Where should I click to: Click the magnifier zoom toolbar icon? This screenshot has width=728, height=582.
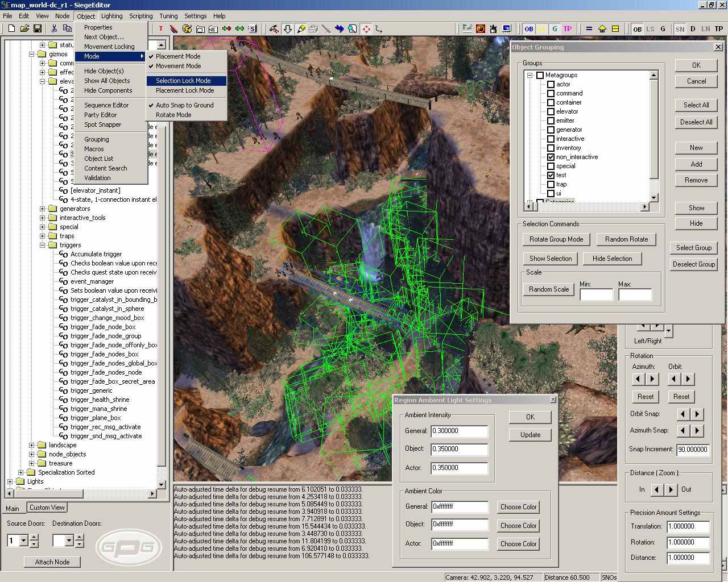pos(353,28)
